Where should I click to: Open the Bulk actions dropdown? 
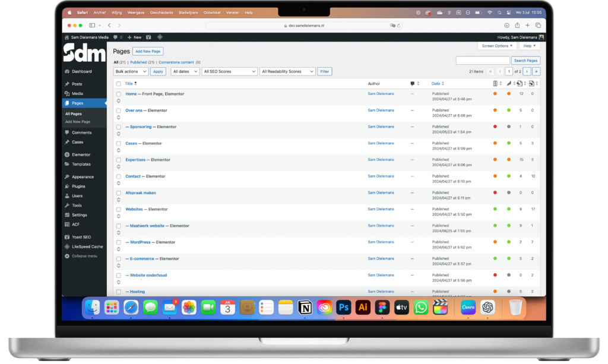131,71
